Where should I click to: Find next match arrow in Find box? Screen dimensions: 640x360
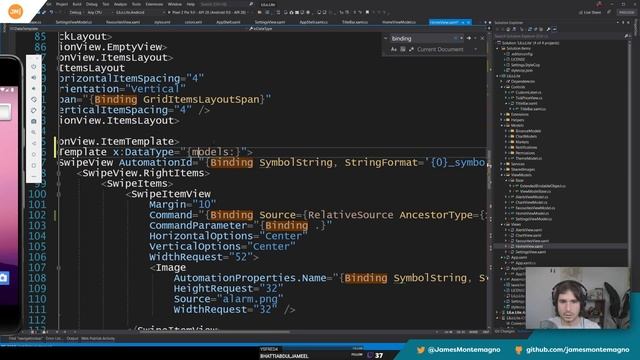coord(469,38)
